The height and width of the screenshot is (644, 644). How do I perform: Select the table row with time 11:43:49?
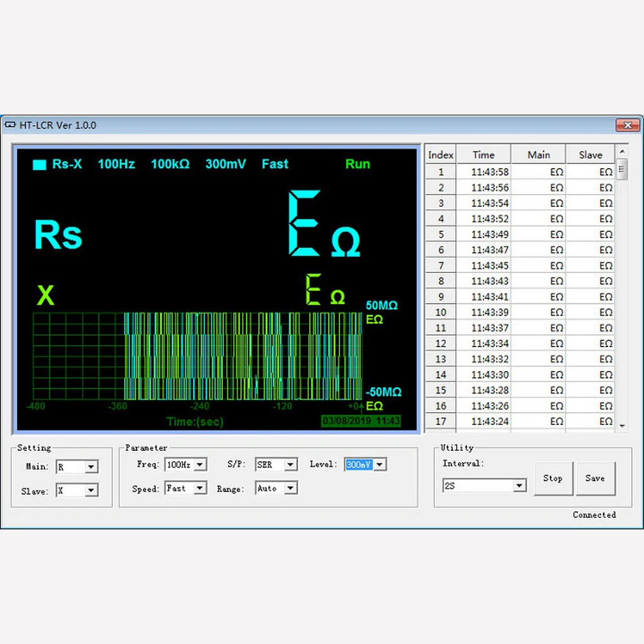point(489,234)
